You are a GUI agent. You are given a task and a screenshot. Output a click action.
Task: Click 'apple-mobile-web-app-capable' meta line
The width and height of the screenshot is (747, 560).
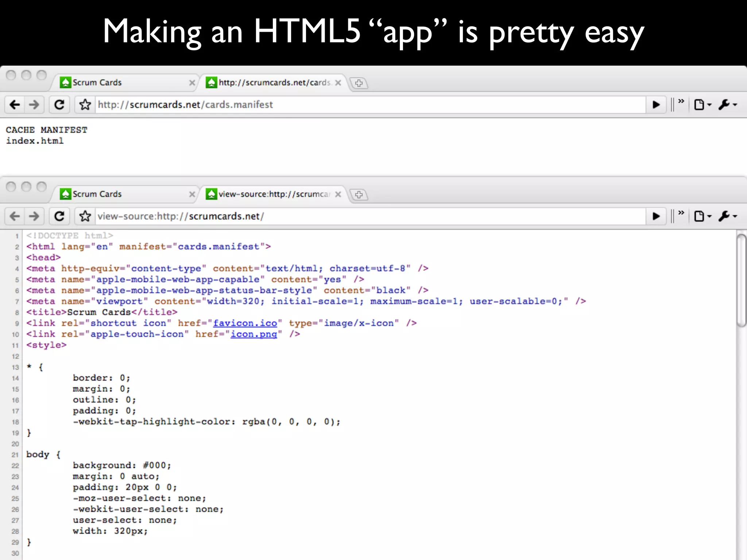[195, 280]
